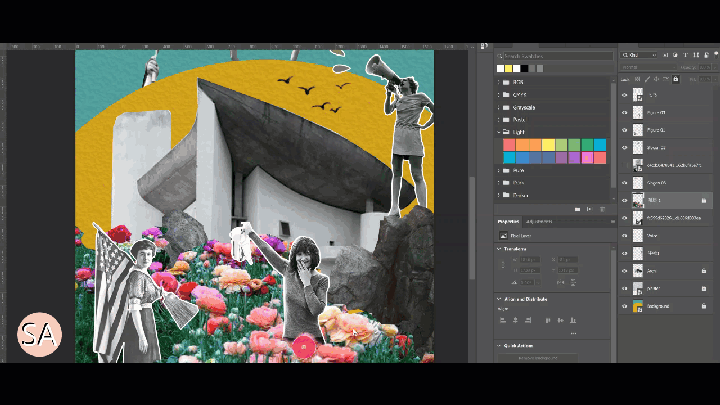
Task: Click lock icon on selected layer
Action: click(x=703, y=200)
